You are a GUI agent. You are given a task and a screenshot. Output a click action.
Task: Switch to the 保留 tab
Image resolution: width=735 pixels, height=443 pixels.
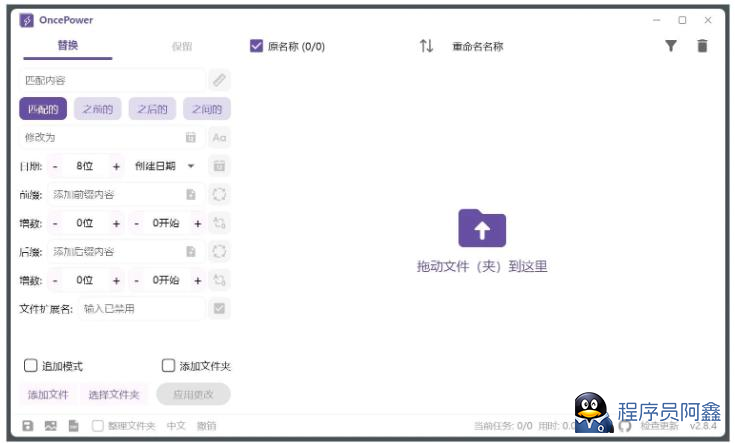click(x=182, y=46)
